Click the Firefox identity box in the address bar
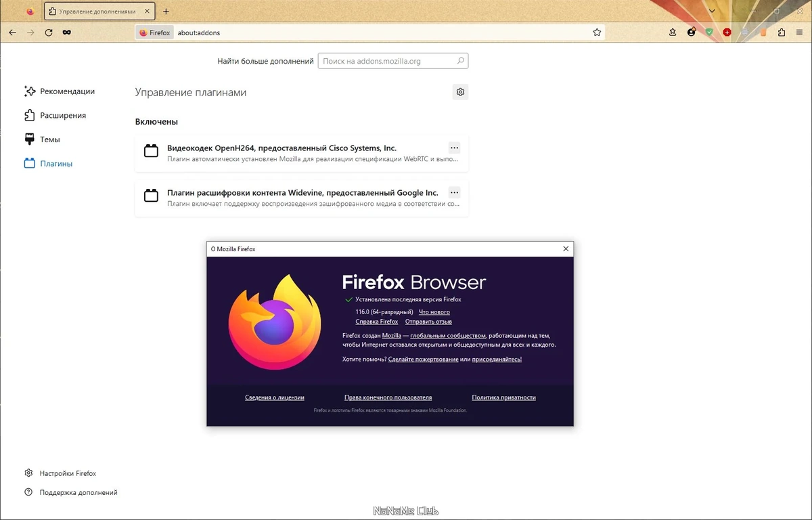Image resolution: width=812 pixels, height=520 pixels. pos(154,32)
